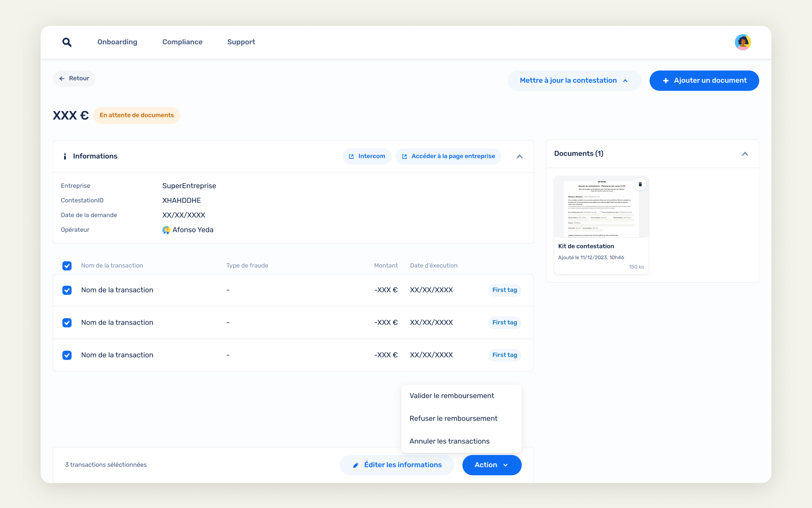Choose Annuler les transactions from the menu
Viewport: 812px width, 508px height.
pos(461,441)
